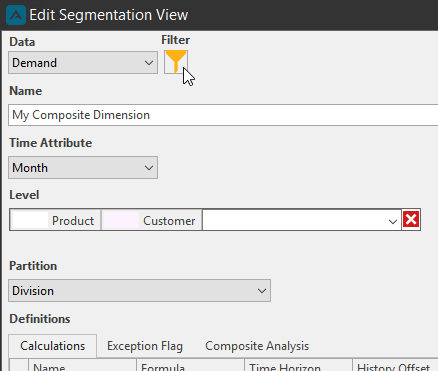This screenshot has height=371, width=438.
Task: Select the Product level entry
Action: [56, 220]
